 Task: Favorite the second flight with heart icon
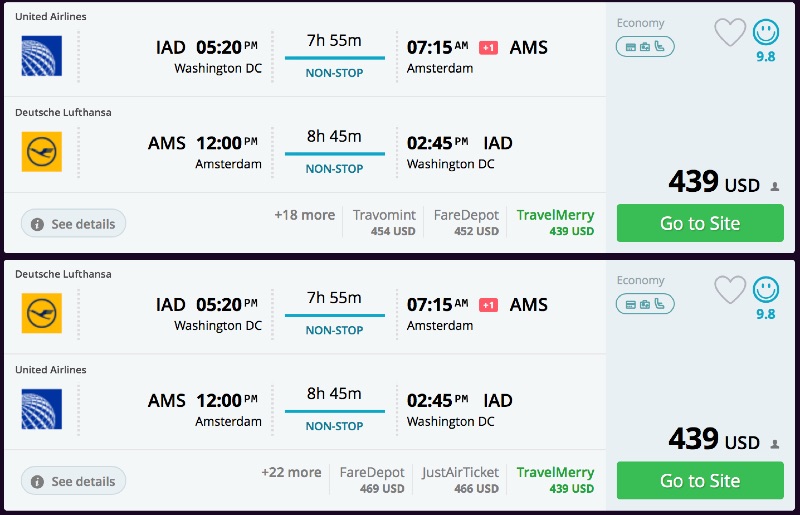click(x=730, y=289)
